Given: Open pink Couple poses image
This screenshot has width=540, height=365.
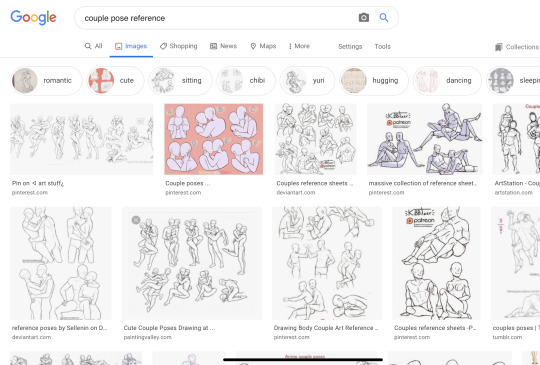Looking at the screenshot, I should pyautogui.click(x=214, y=139).
